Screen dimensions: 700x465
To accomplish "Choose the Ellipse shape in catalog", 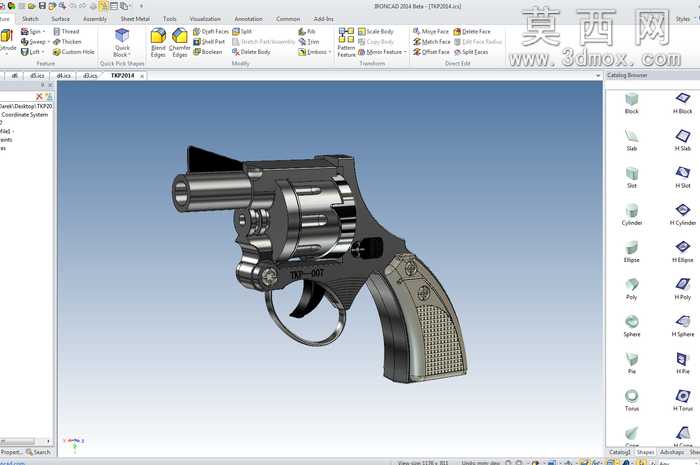I will coord(632,251).
